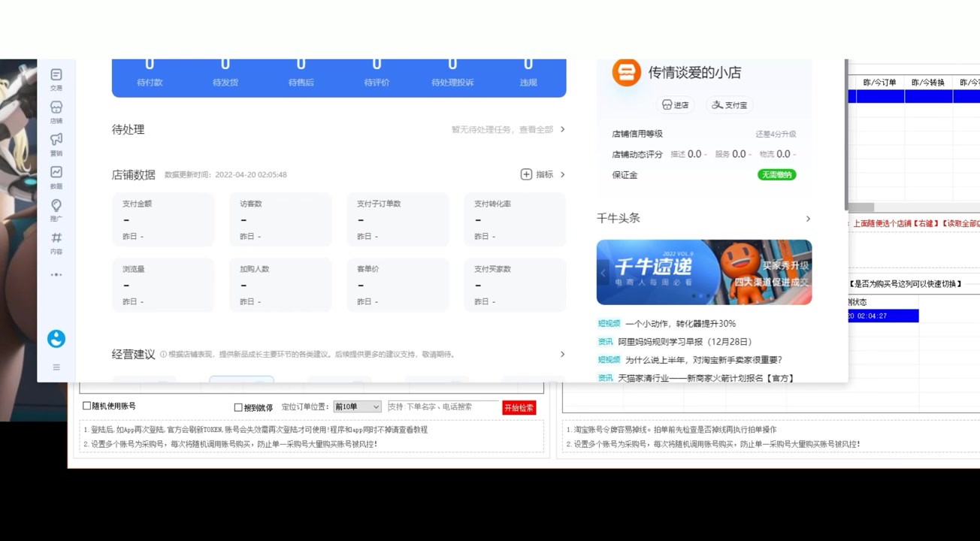Click the shop name 传情谈爱的小店
The image size is (980, 541).
pyautogui.click(x=695, y=73)
